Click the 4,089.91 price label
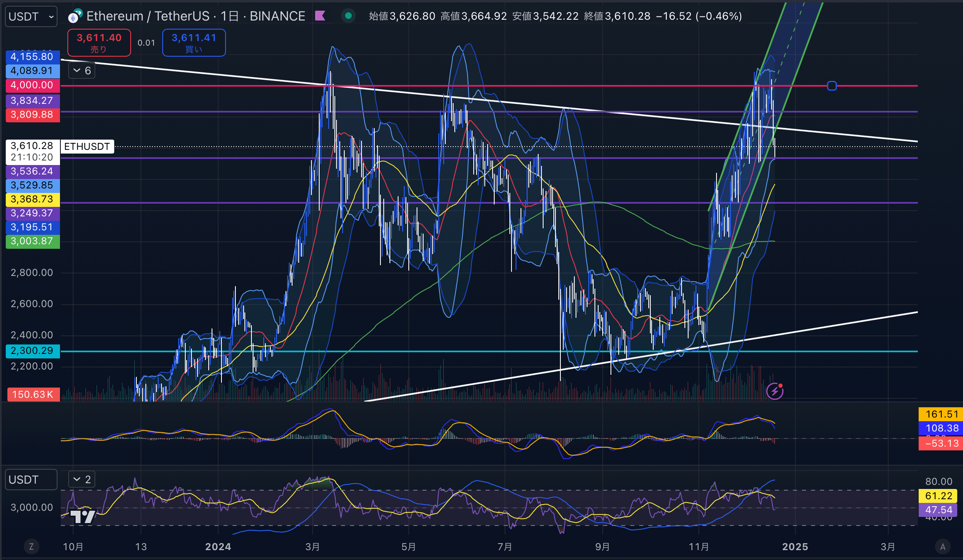Screen dimensions: 963x560 click(33, 71)
